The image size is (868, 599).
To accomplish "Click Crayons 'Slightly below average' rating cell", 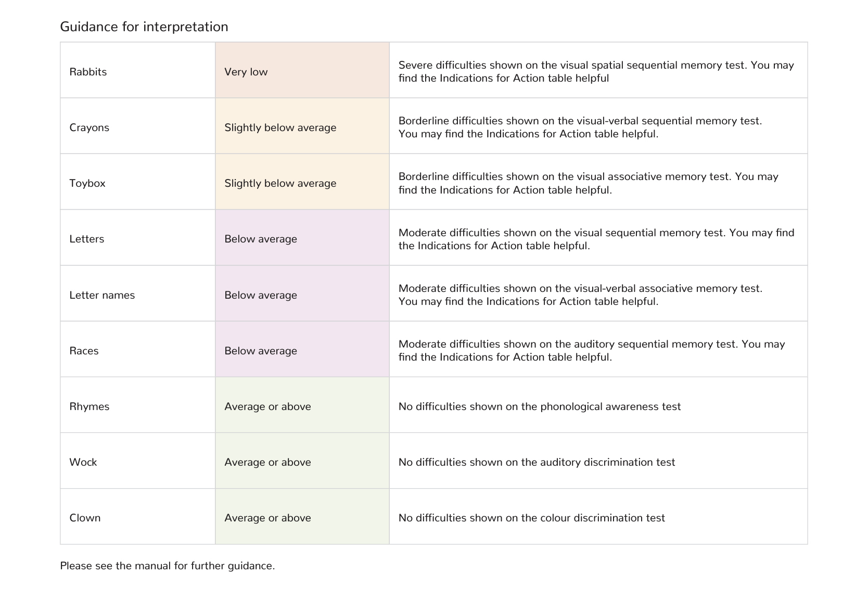I will pyautogui.click(x=302, y=126).
